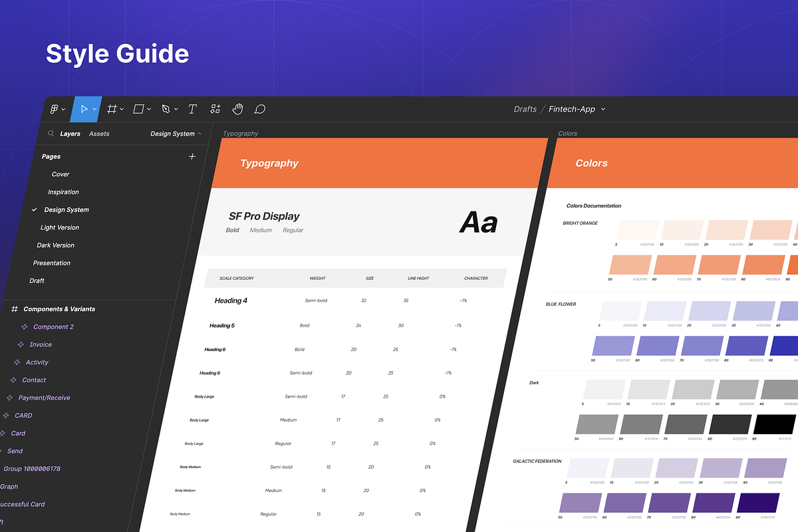The width and height of the screenshot is (798, 532).
Task: Pick the Bright Orange 50 swatch
Action: 630,265
